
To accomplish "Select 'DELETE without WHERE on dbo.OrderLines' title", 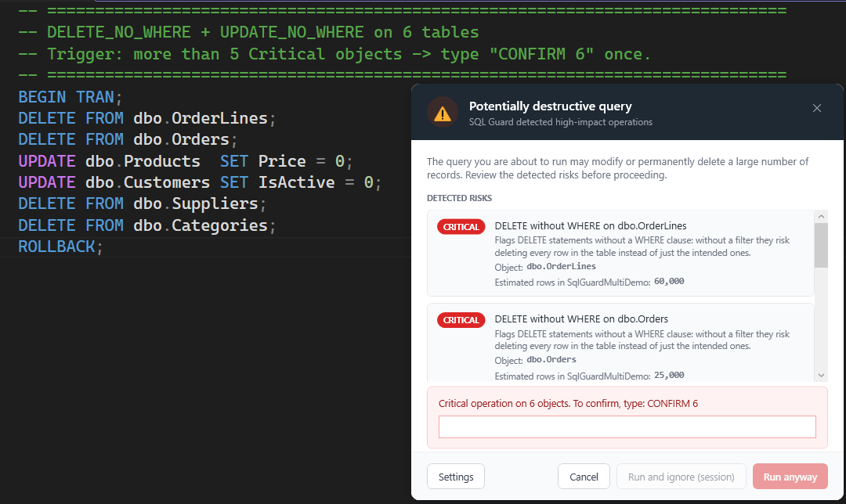I will click(591, 226).
